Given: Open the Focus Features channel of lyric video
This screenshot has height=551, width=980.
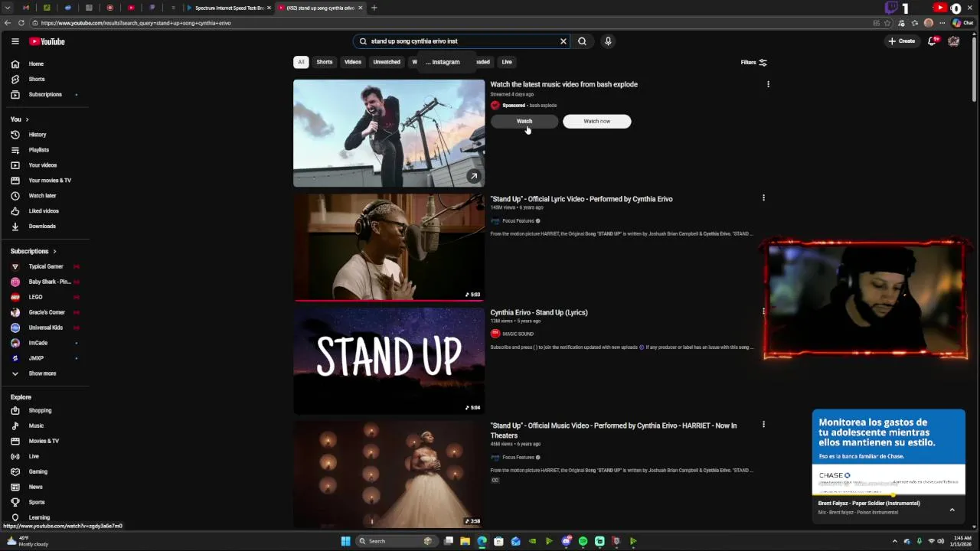Looking at the screenshot, I should click(x=518, y=220).
